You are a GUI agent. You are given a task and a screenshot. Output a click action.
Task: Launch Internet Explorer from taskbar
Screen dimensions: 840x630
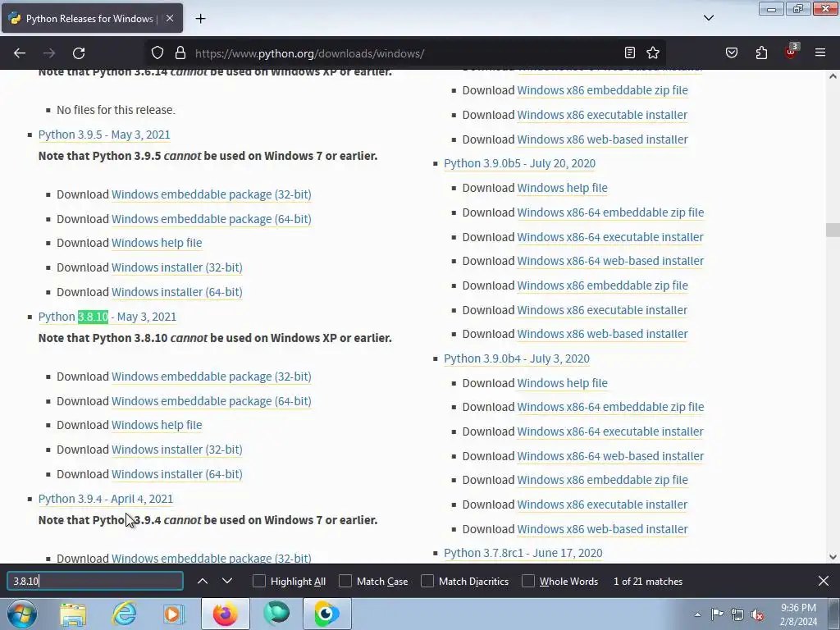click(x=124, y=614)
